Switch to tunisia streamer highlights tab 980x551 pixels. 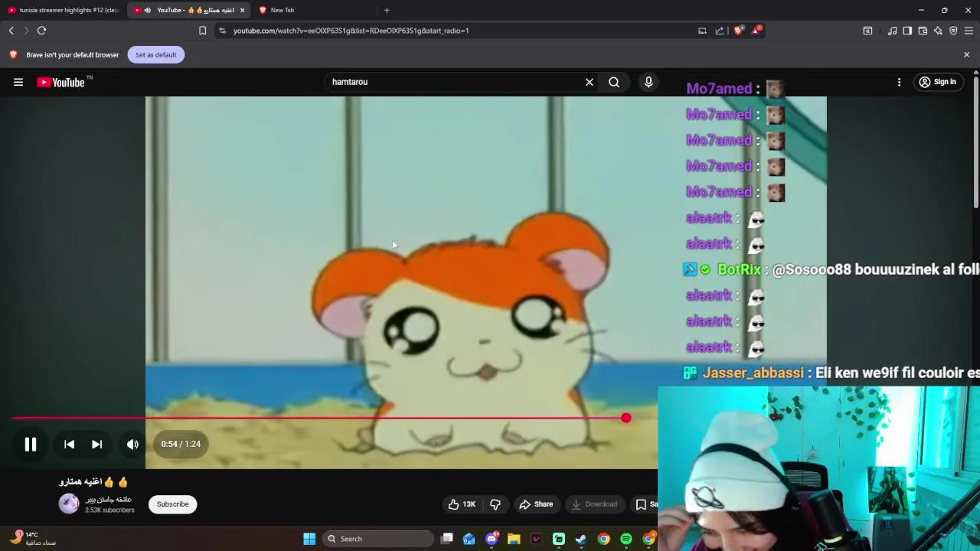63,10
